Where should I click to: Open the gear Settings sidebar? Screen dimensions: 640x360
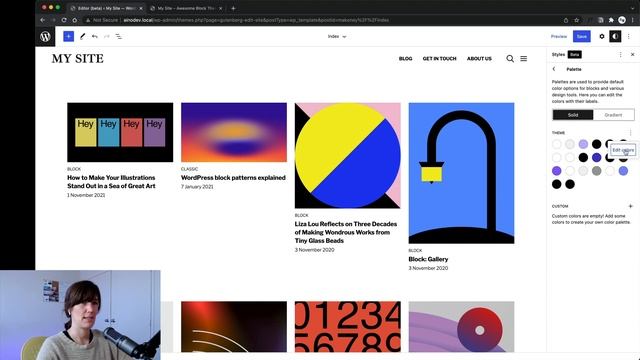coord(602,36)
